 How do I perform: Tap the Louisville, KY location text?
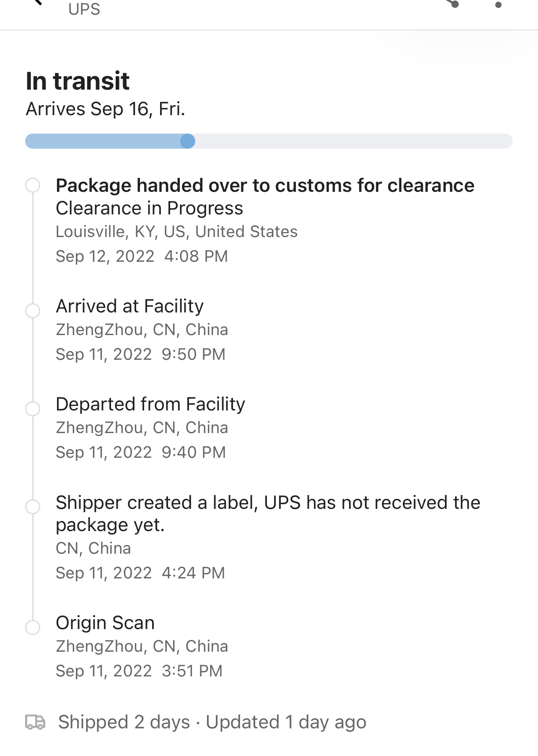176,232
